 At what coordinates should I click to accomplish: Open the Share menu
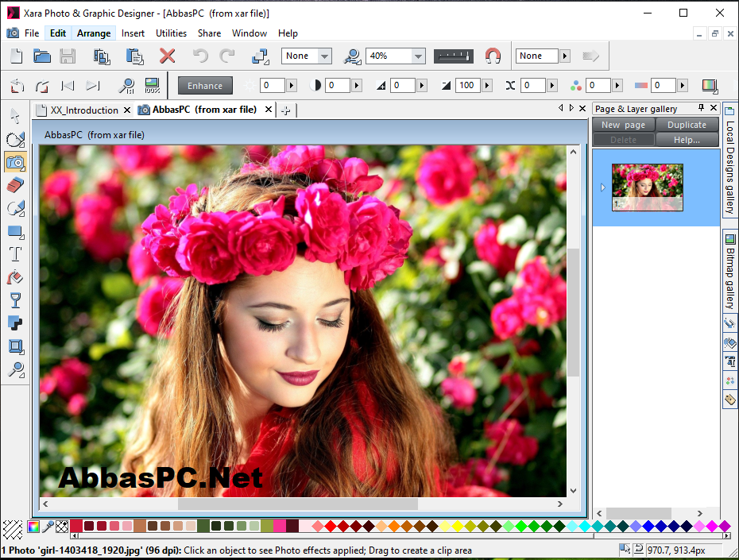coord(209,33)
